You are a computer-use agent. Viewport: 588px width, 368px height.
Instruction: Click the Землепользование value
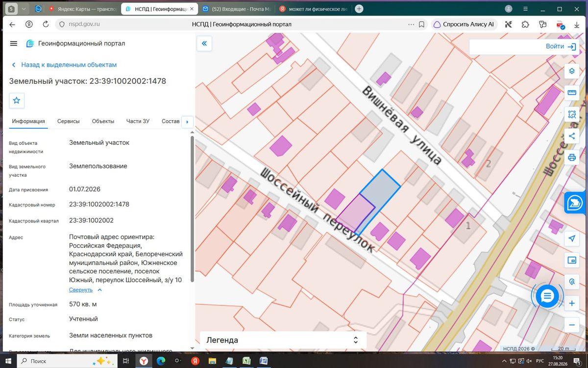click(98, 166)
